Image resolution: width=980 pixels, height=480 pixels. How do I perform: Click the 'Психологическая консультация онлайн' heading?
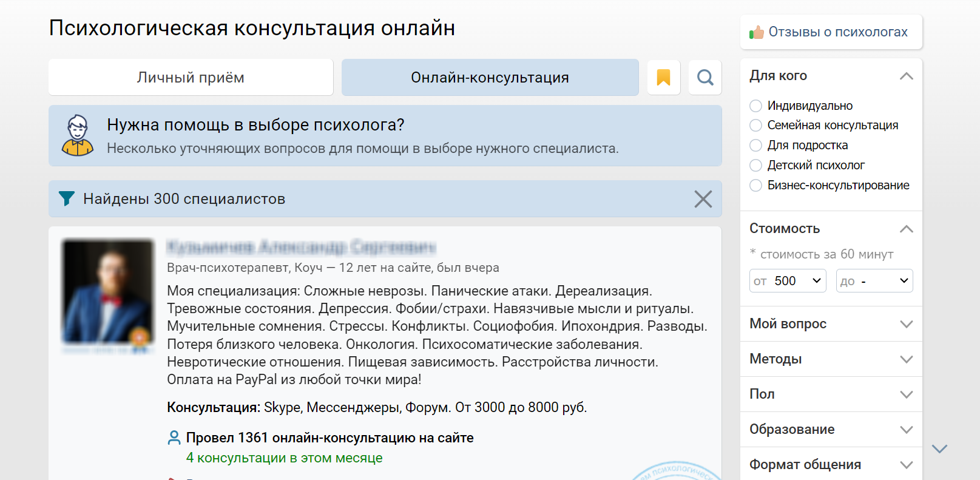coord(252,29)
